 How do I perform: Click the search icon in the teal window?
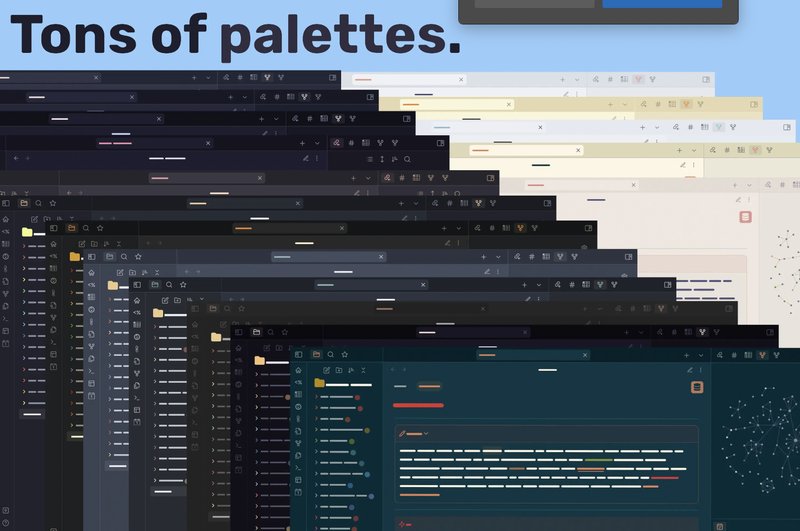click(x=330, y=354)
